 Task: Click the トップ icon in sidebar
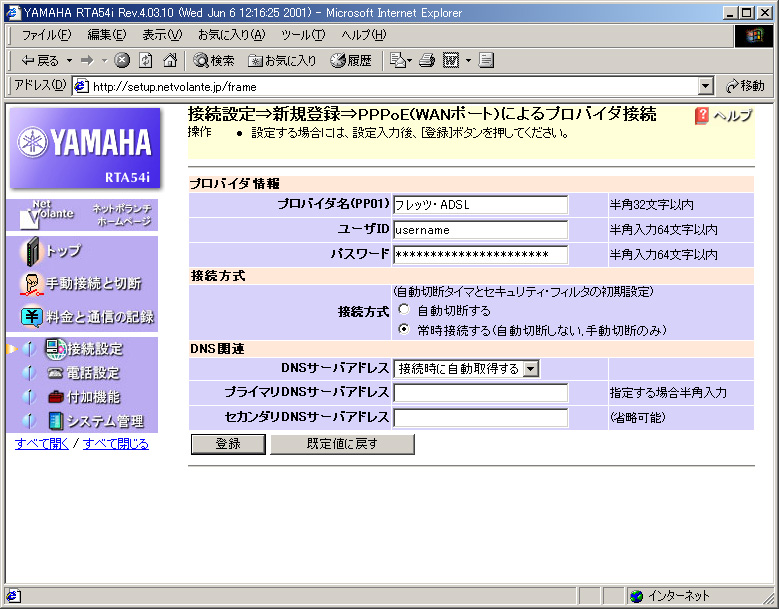[33, 250]
